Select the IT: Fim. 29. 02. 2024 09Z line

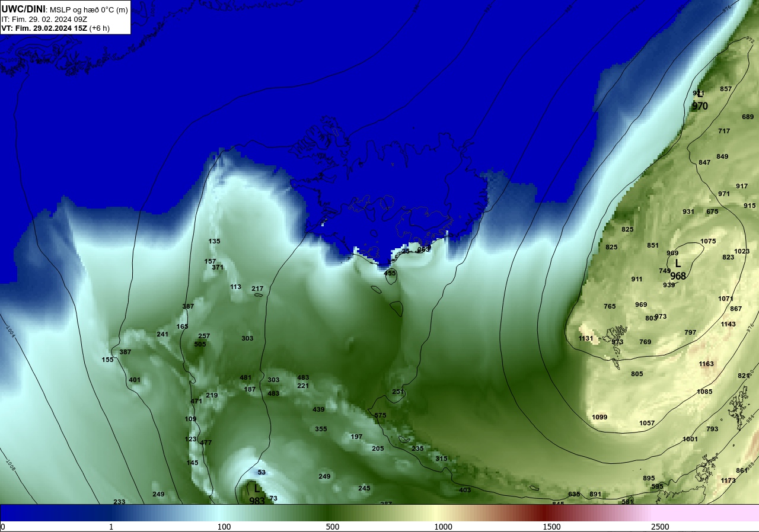tap(44, 19)
